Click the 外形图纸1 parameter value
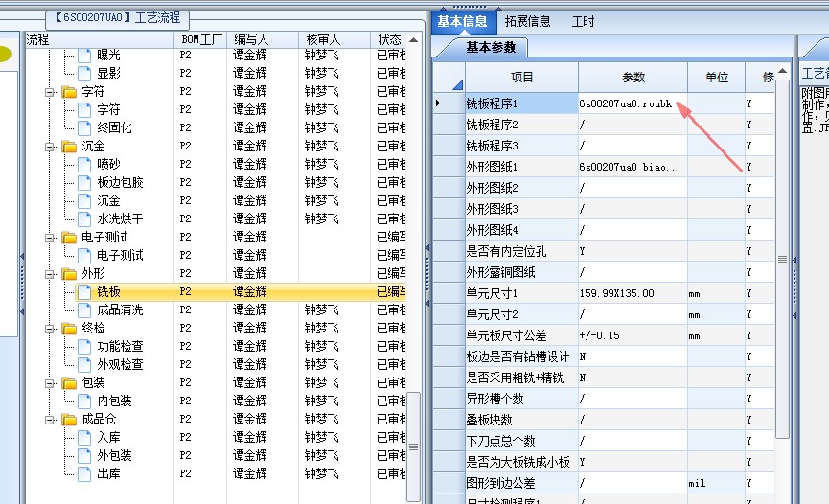 [633, 167]
